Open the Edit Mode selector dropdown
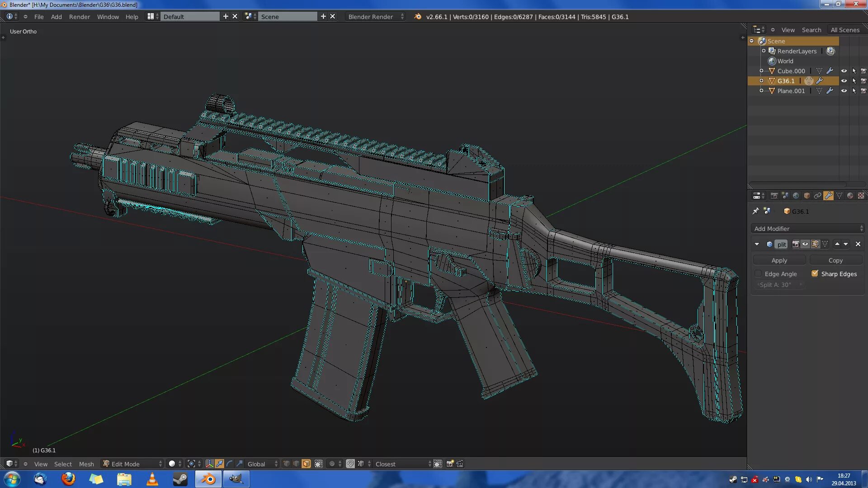Viewport: 868px width, 488px height. coord(132,464)
